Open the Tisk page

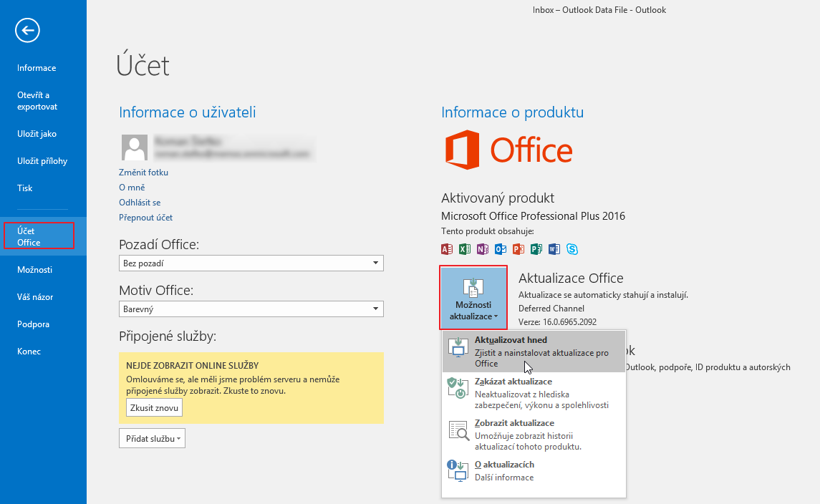24,188
